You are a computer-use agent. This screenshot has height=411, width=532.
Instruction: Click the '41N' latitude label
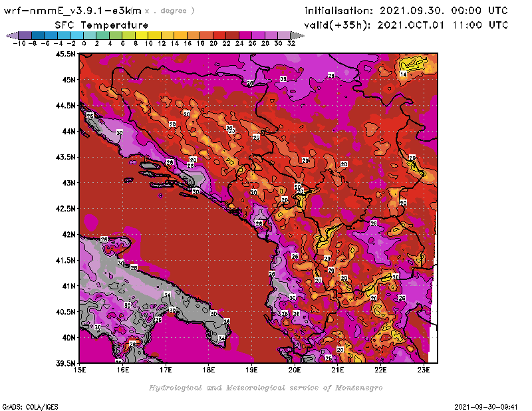tap(68, 286)
